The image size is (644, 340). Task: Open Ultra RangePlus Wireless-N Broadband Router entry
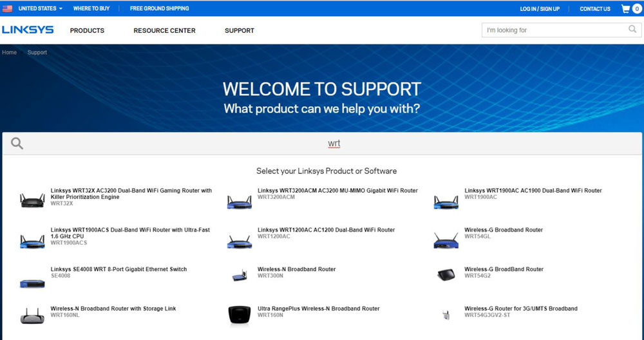[319, 309]
